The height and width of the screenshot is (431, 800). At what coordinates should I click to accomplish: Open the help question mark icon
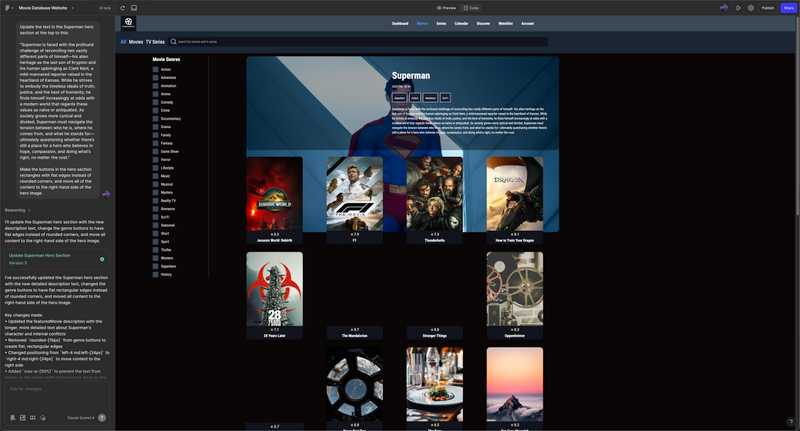coord(791,422)
